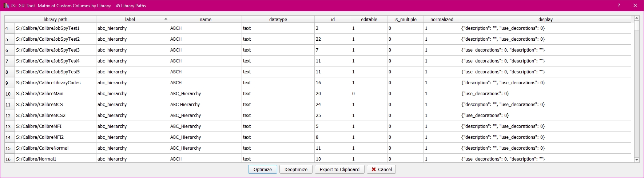Click the table's scroll up arrow
Screen dimensions: 644x178
(x=637, y=18)
